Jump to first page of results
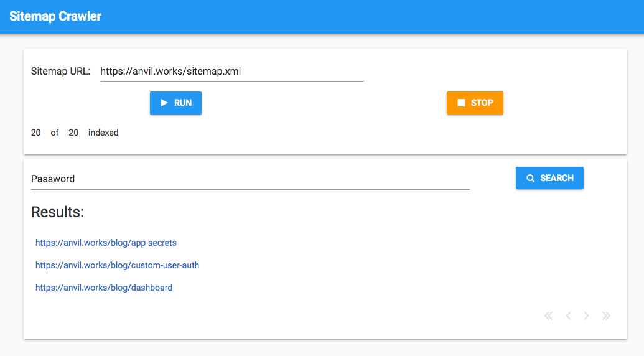 pyautogui.click(x=548, y=316)
